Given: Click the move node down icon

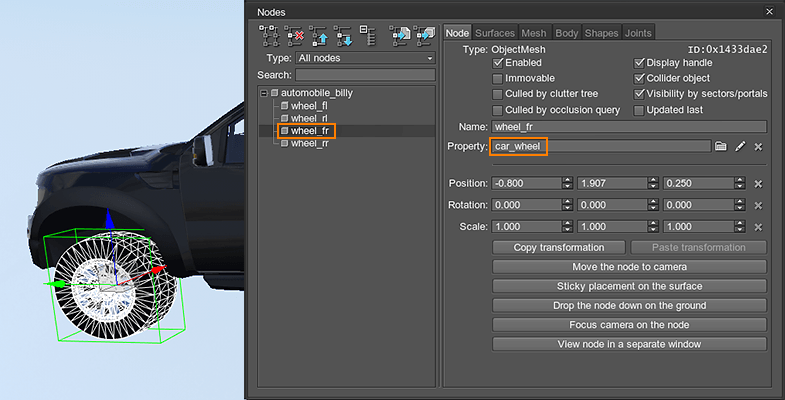Looking at the screenshot, I should (345, 37).
